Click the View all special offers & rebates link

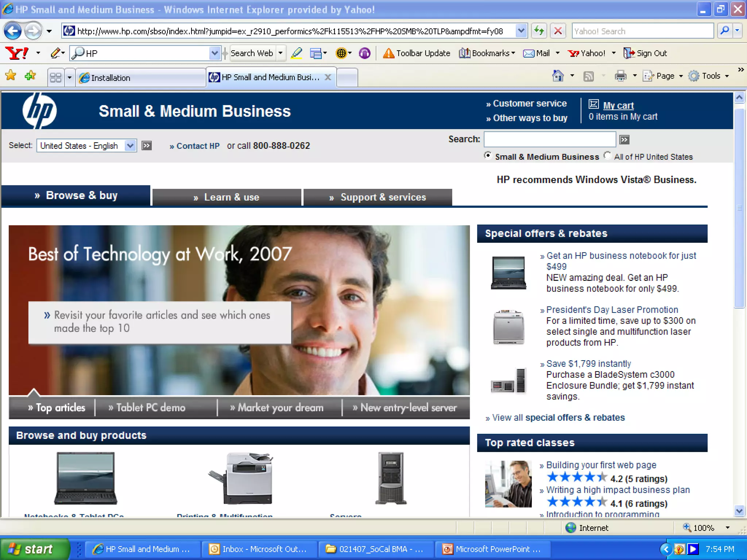pos(558,418)
